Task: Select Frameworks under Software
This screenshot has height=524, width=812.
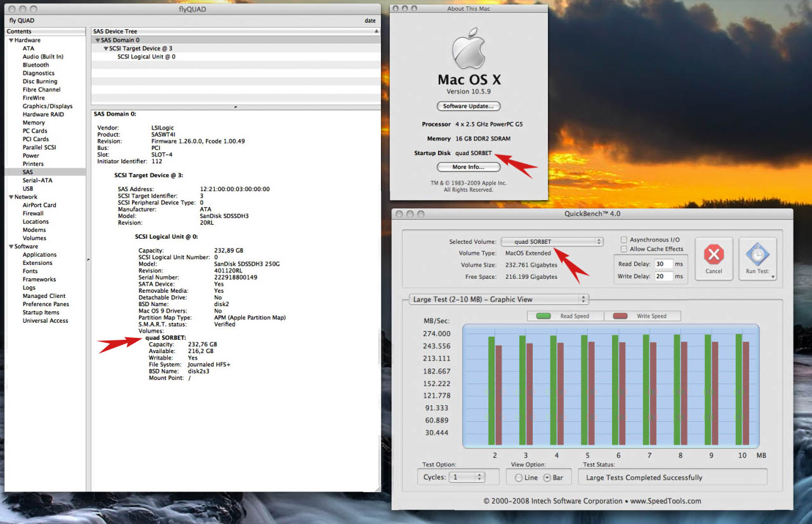Action: click(39, 279)
